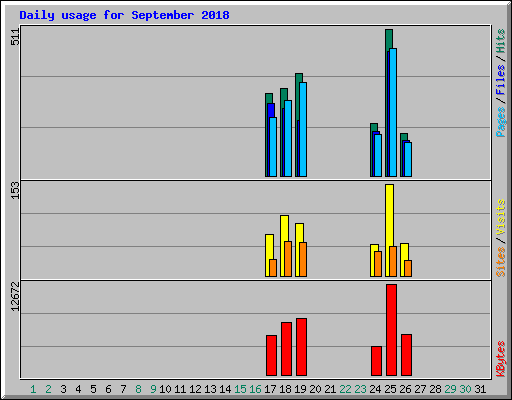
Task: Click the day 24 red KBytes bar
Action: tap(376, 361)
